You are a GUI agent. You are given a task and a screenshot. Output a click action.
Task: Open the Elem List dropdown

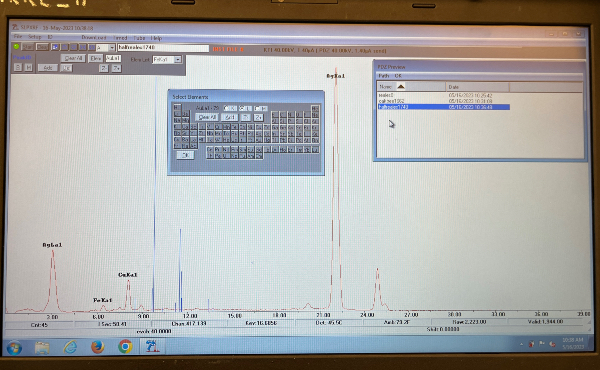pyautogui.click(x=178, y=59)
